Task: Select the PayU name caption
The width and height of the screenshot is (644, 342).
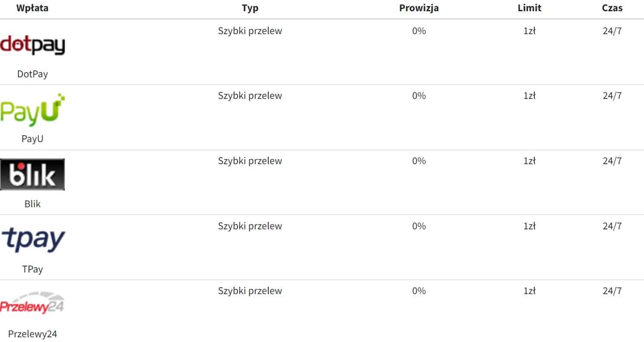Action: [32, 139]
